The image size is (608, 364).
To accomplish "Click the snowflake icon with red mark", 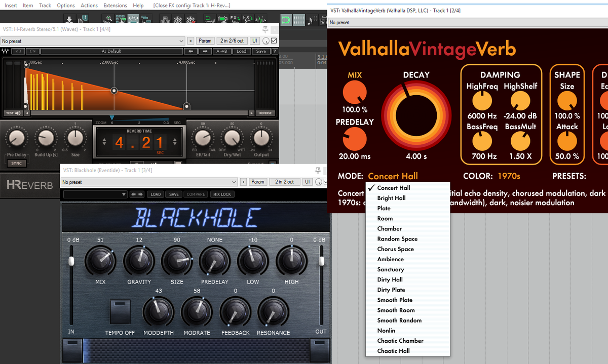I will pyautogui.click(x=190, y=19).
